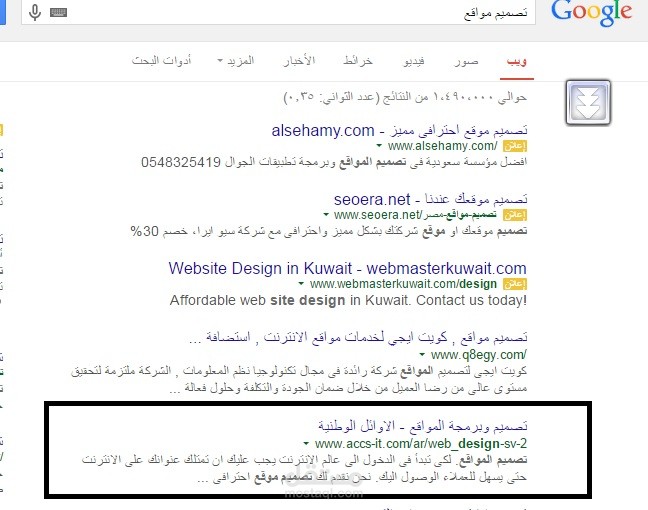Click the Affordable web site design snippet text
Viewport: 648px width, 510px height.
tap(348, 300)
